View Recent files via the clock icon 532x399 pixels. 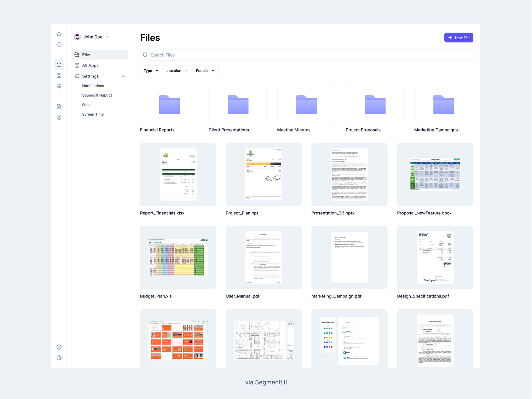pyautogui.click(x=59, y=45)
